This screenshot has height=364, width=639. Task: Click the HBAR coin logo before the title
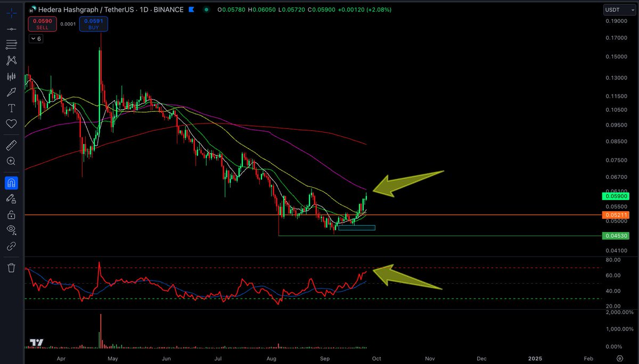tap(33, 10)
